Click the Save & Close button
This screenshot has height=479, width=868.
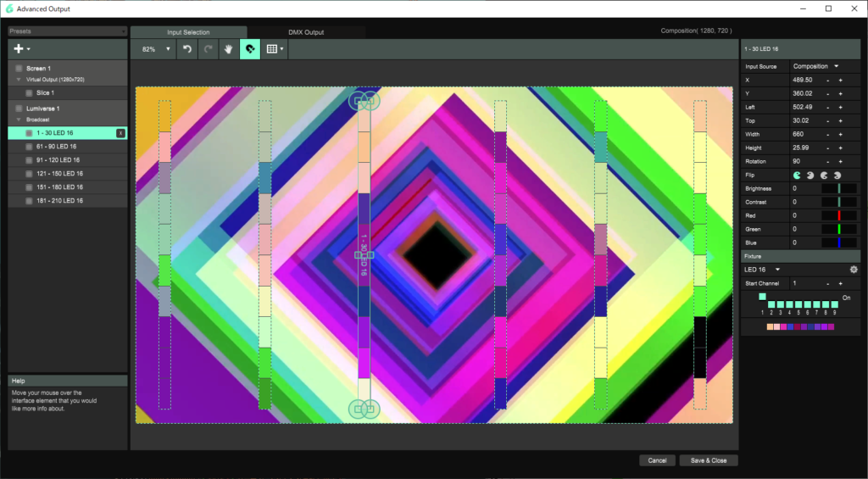click(x=709, y=460)
